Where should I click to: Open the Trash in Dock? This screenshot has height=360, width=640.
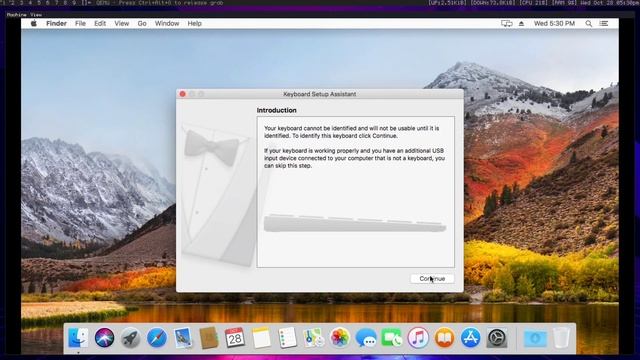click(x=562, y=338)
